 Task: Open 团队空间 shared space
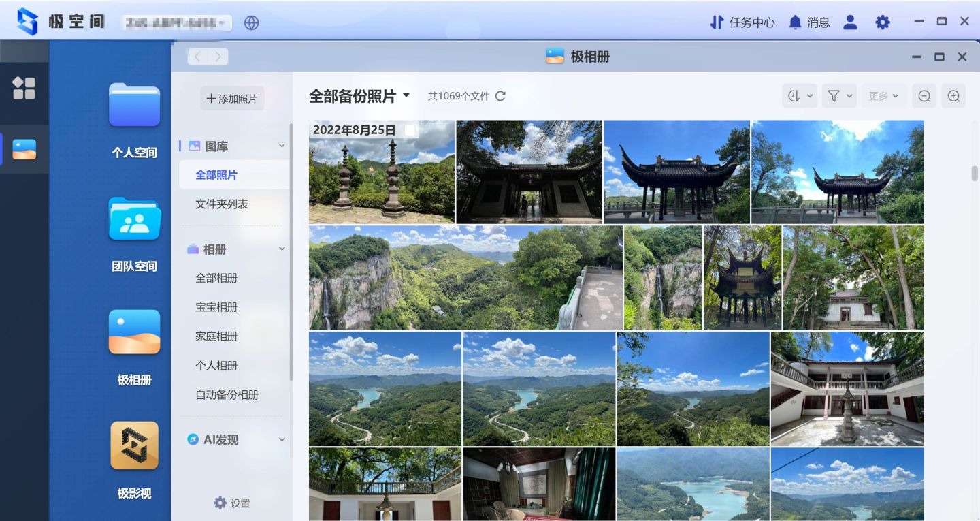click(134, 232)
